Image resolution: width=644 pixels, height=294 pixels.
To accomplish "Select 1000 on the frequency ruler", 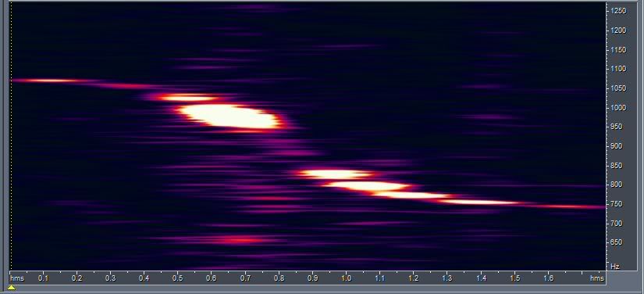I will click(x=618, y=108).
